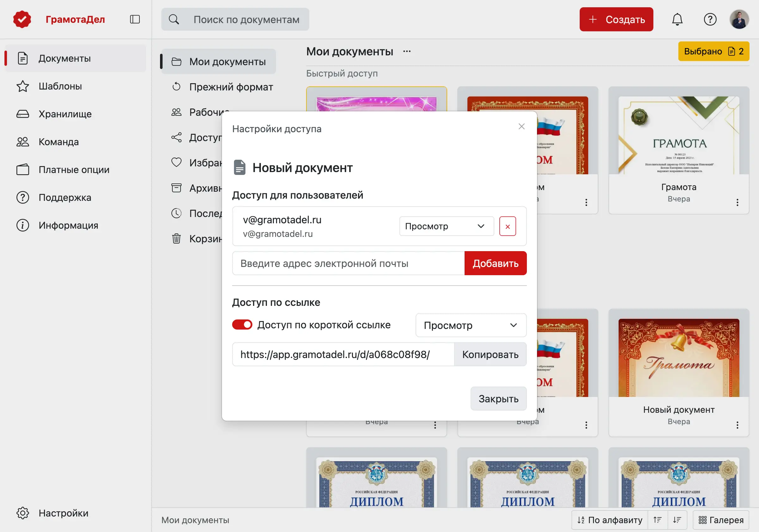Open the Мои документы three-dot menu
The height and width of the screenshot is (532, 759).
pos(407,51)
